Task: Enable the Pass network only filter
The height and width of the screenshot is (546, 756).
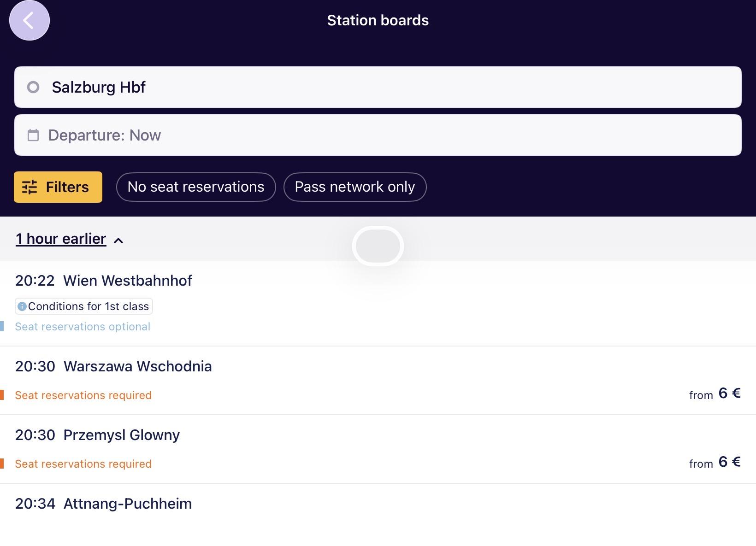Action: click(354, 187)
